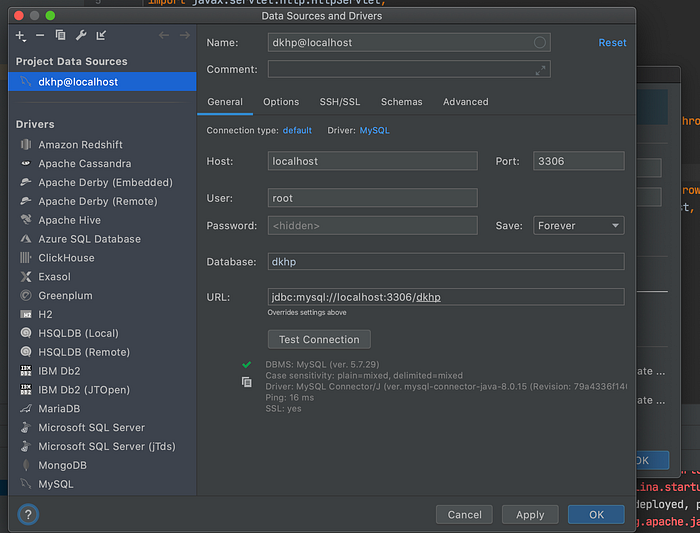
Task: Click the JDBC URL field
Action: [x=446, y=297]
